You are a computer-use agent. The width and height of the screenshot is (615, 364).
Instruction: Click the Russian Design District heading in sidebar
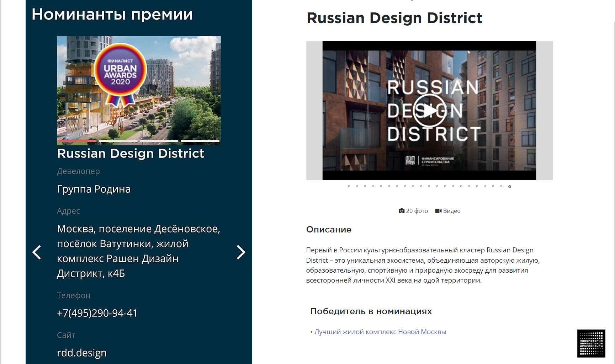point(131,154)
